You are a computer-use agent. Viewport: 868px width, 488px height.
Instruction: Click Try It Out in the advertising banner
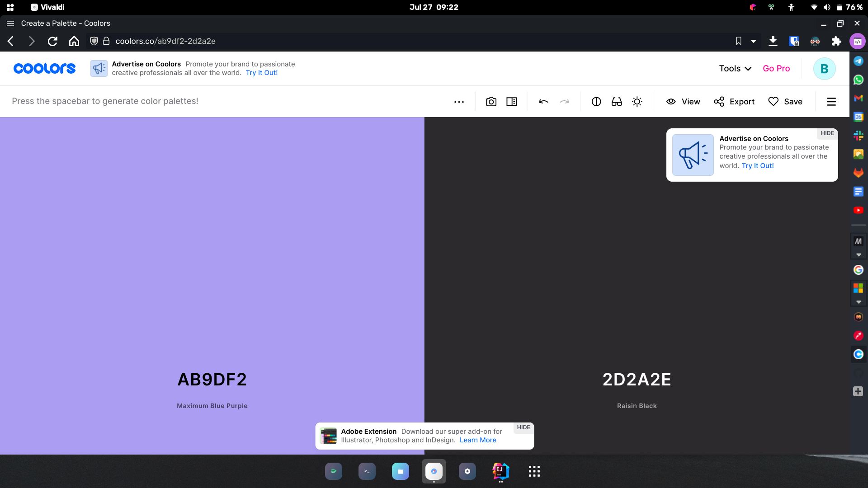pyautogui.click(x=262, y=73)
